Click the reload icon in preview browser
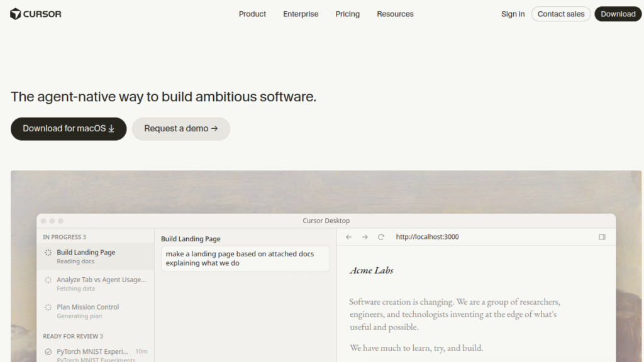Image resolution: width=644 pixels, height=362 pixels. coord(381,237)
